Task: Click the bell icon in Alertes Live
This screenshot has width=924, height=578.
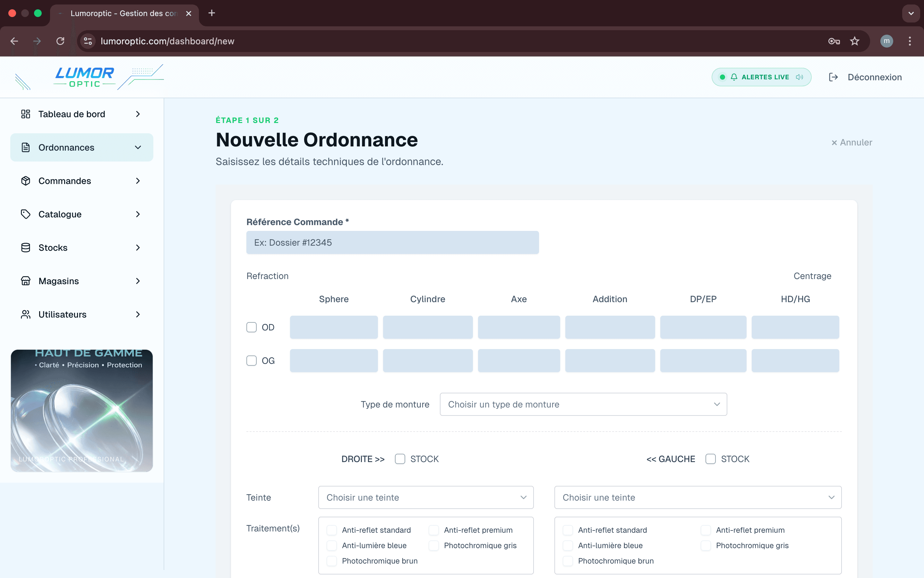Action: click(x=734, y=77)
